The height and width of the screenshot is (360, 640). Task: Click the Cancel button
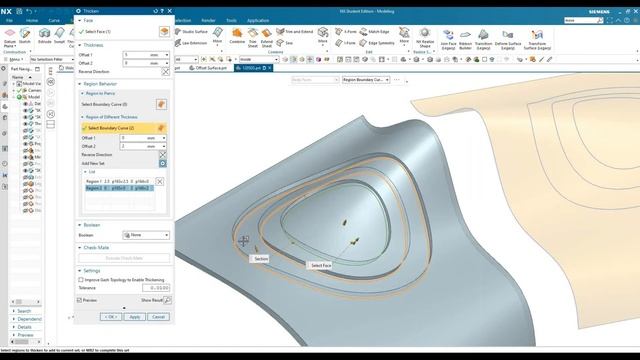click(158, 317)
